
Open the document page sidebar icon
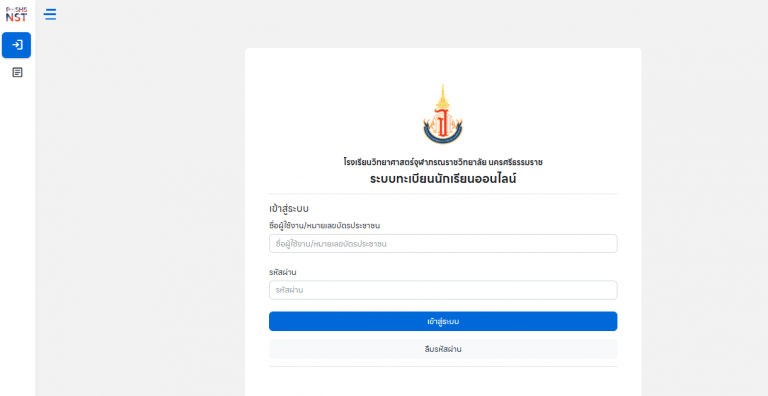tap(17, 73)
